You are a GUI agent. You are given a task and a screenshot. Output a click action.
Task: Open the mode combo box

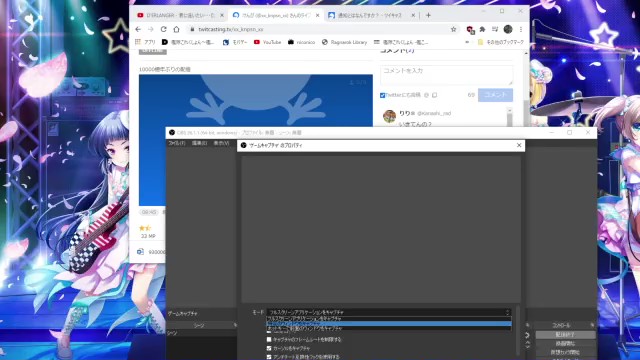click(x=389, y=312)
